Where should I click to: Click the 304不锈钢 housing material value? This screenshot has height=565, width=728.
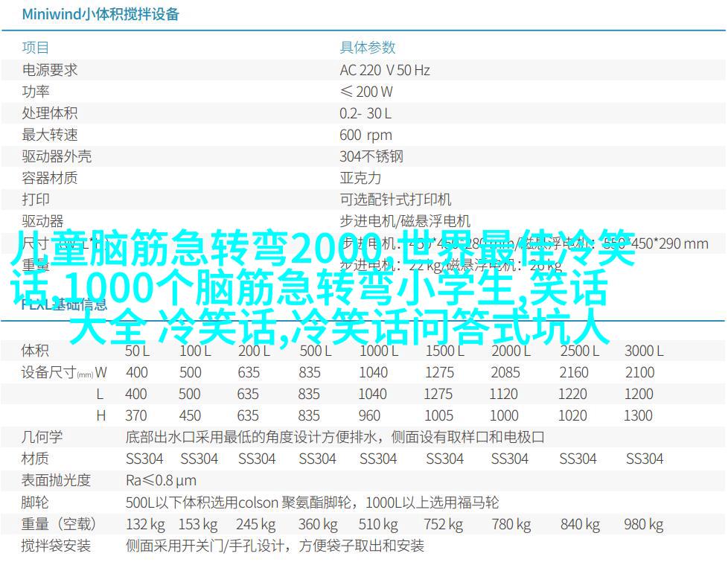click(371, 156)
